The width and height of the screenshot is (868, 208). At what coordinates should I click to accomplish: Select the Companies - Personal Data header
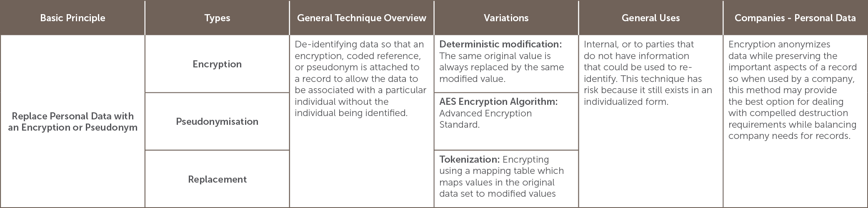[x=795, y=18]
